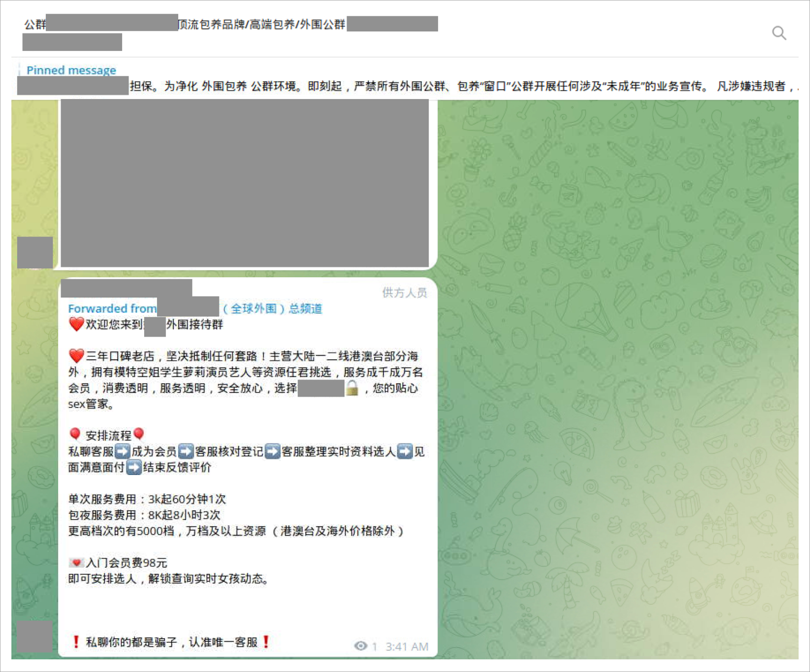Click the first red heart emoji
The width and height of the screenshot is (810, 672).
point(76,324)
